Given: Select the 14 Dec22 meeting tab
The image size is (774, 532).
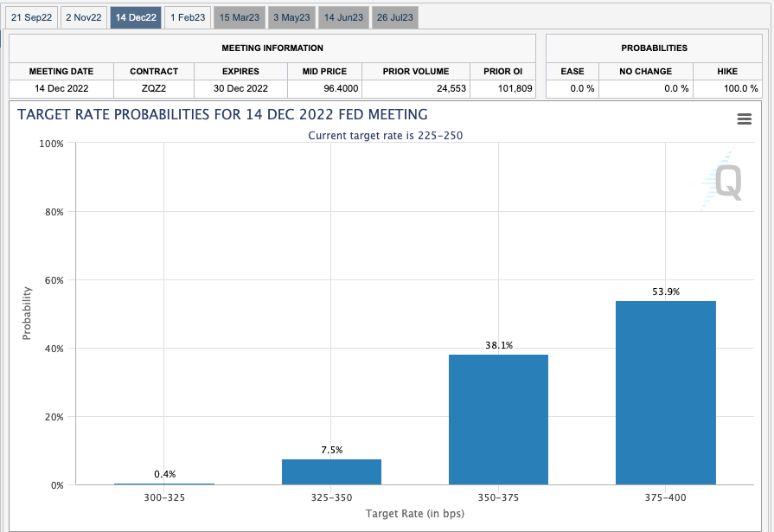Looking at the screenshot, I should 136,17.
